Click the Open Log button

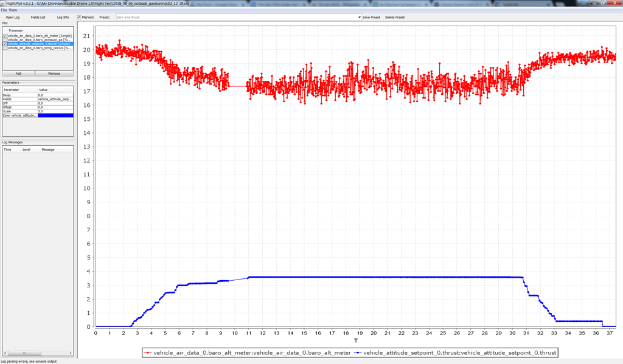point(13,18)
